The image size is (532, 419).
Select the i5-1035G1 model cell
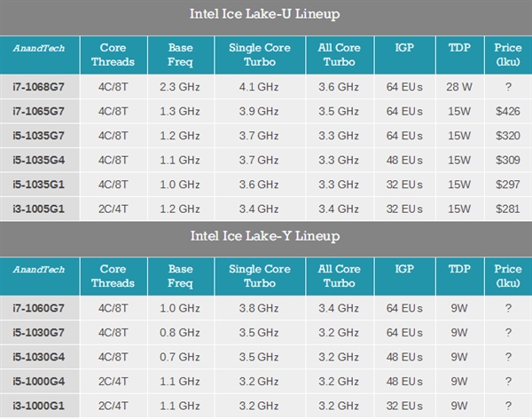pyautogui.click(x=41, y=184)
